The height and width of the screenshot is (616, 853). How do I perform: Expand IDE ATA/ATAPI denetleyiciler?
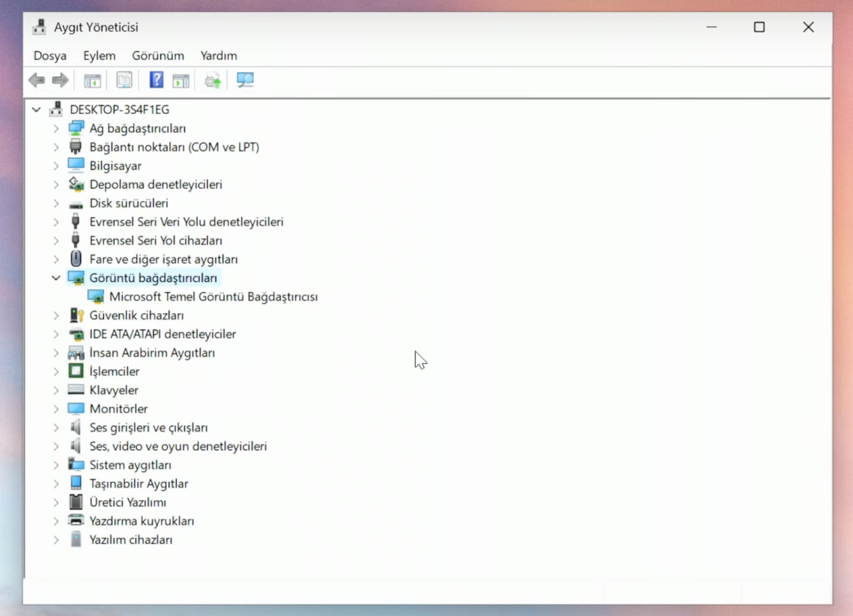coord(56,334)
